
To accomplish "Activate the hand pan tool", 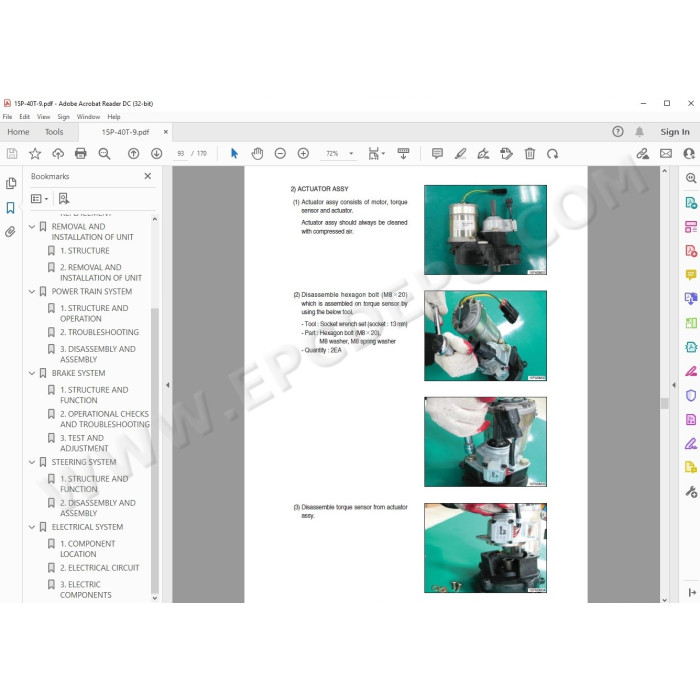I will pos(257,154).
